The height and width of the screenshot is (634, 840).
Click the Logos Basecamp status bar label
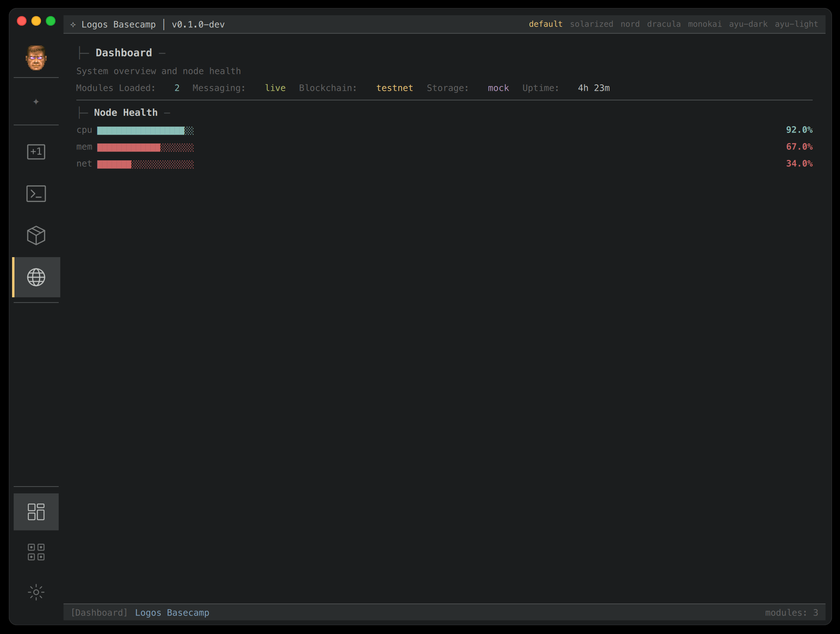click(172, 613)
